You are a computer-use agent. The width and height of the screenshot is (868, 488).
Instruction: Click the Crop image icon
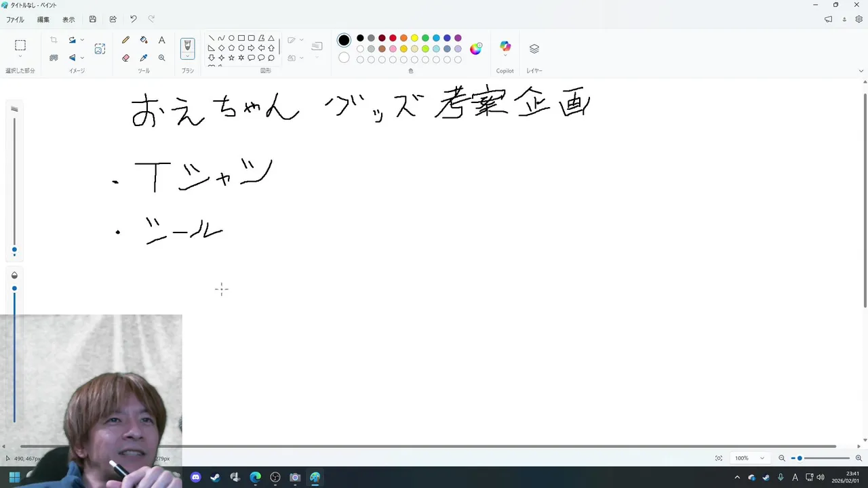(54, 40)
